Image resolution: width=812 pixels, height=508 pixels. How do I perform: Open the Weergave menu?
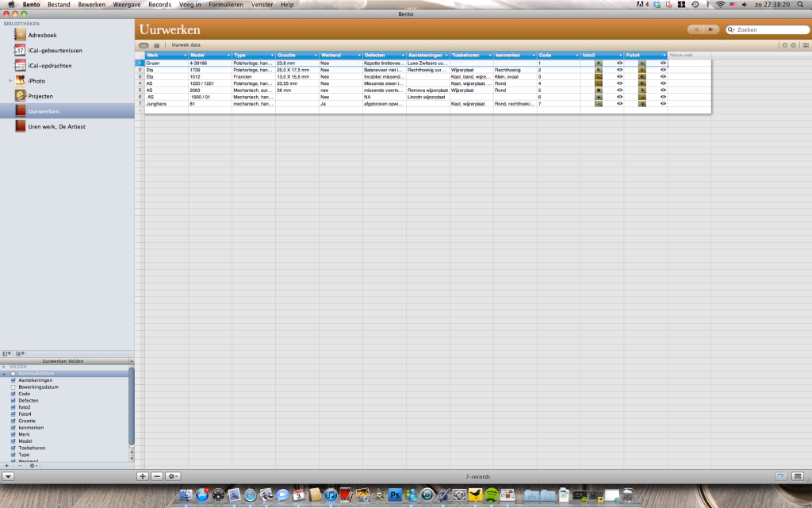coord(127,4)
